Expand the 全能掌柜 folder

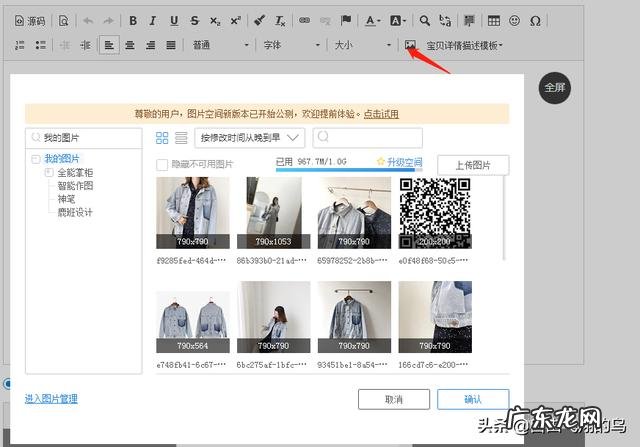click(x=49, y=172)
